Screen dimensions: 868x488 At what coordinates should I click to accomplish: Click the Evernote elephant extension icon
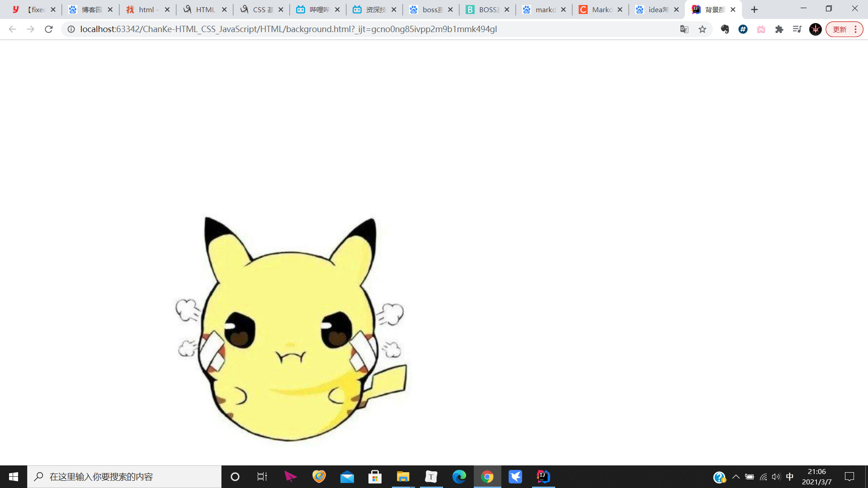click(725, 29)
